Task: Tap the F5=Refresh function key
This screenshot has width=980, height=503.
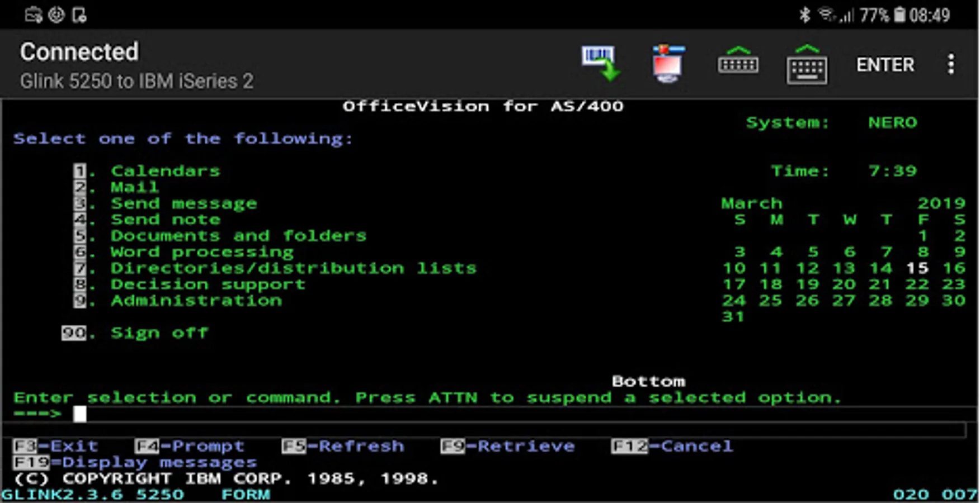Action: 343,446
